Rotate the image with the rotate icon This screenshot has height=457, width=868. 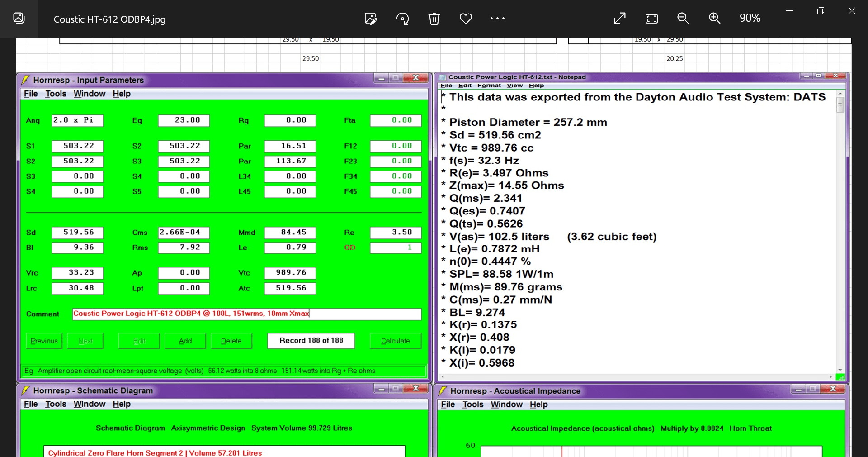click(402, 19)
